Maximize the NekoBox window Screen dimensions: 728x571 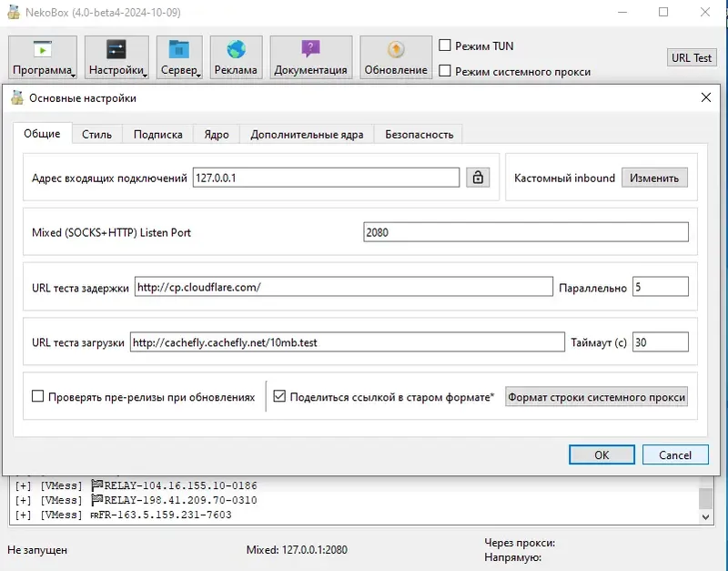[x=663, y=12]
